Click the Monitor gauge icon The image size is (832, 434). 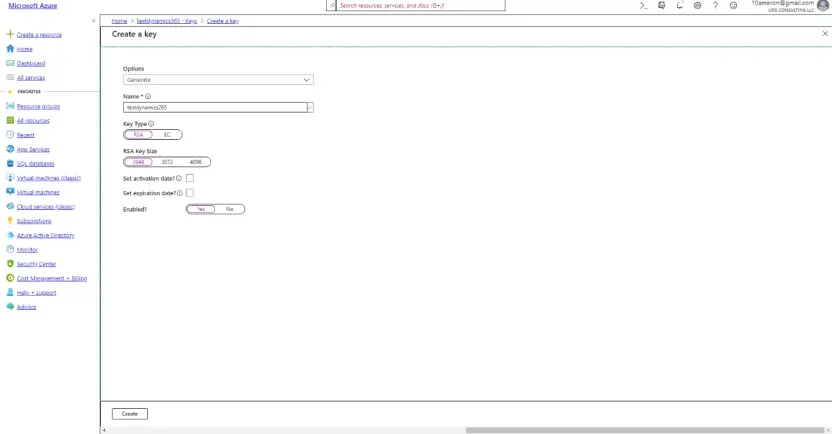pyautogui.click(x=10, y=249)
